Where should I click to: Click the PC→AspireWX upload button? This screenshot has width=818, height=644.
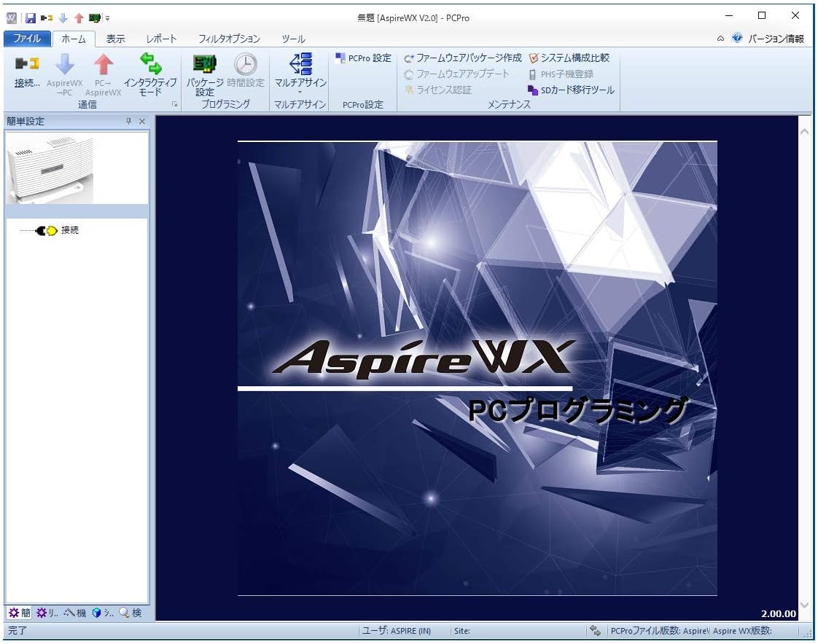click(x=104, y=74)
